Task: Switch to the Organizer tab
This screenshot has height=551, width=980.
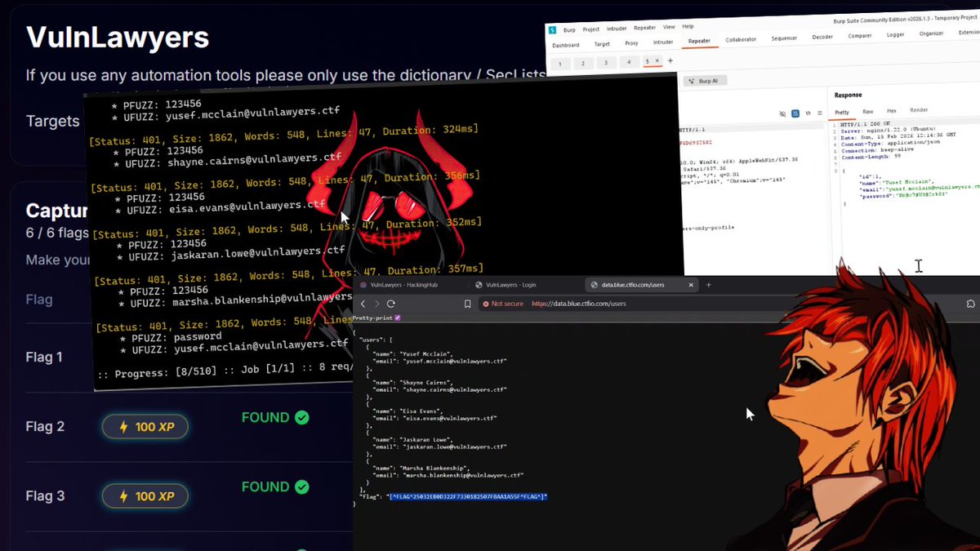Action: pos(931,33)
